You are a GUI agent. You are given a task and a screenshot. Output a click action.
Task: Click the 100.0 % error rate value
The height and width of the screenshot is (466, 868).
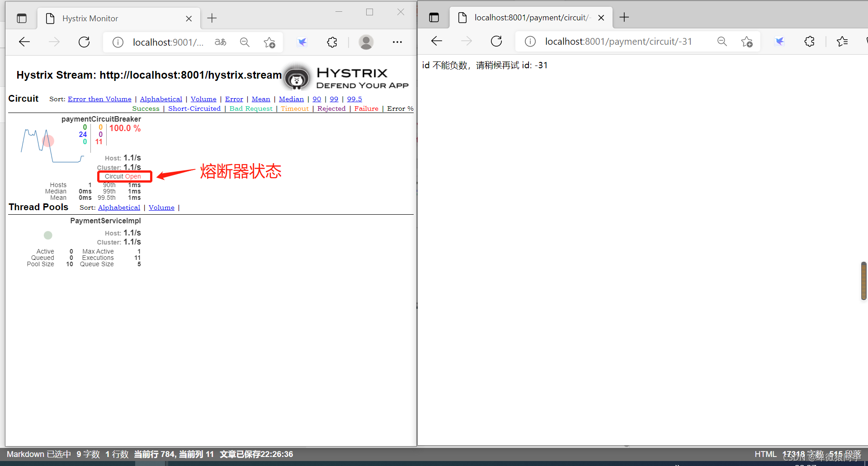pos(125,128)
